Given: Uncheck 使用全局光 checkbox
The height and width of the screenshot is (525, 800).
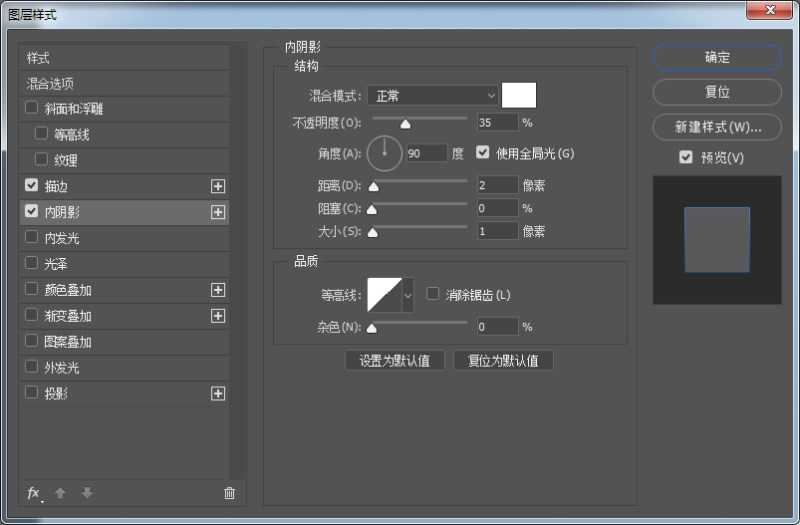Looking at the screenshot, I should [x=484, y=153].
